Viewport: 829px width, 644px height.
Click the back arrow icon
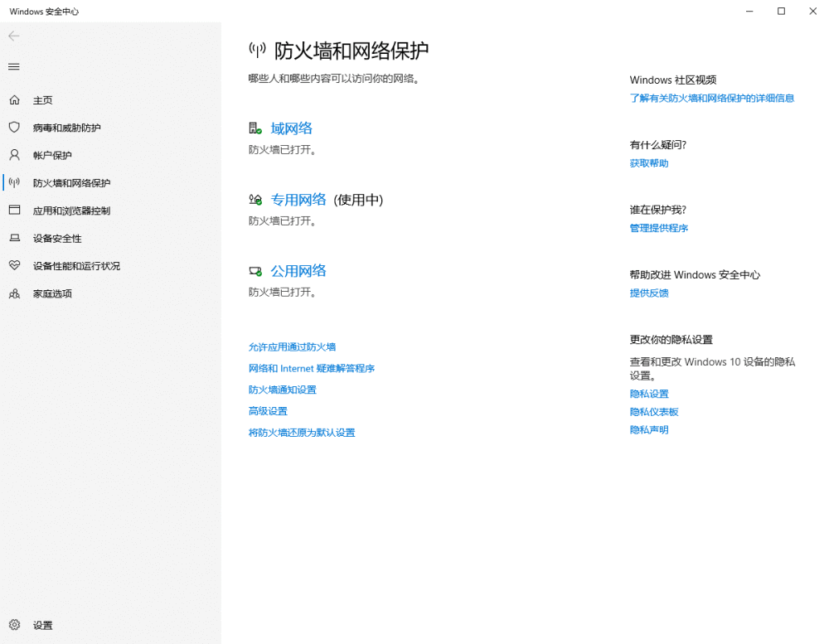[14, 36]
